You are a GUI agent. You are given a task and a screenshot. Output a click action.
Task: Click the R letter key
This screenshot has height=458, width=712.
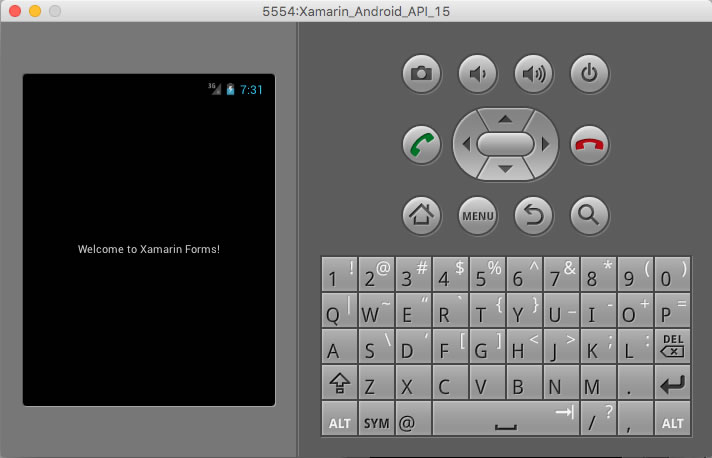(x=450, y=310)
